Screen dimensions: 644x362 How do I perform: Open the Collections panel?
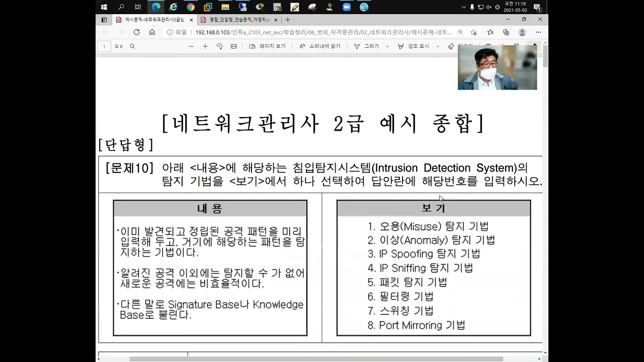[506, 32]
